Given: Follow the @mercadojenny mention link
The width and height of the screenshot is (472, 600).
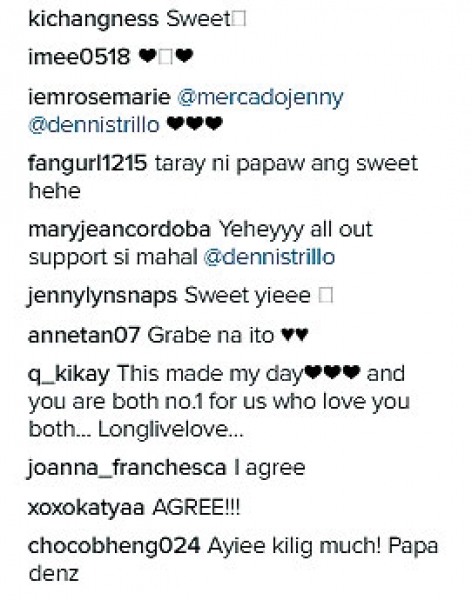Looking at the screenshot, I should click(x=260, y=98).
